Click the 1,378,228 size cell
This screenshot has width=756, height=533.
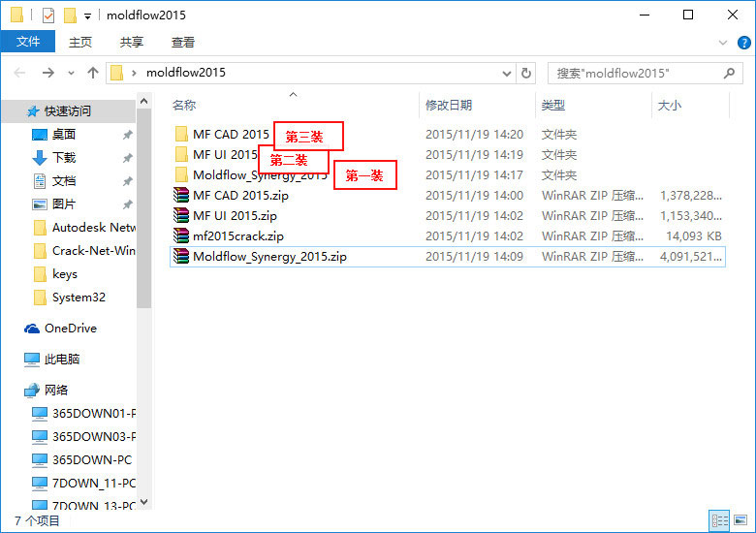pos(690,195)
